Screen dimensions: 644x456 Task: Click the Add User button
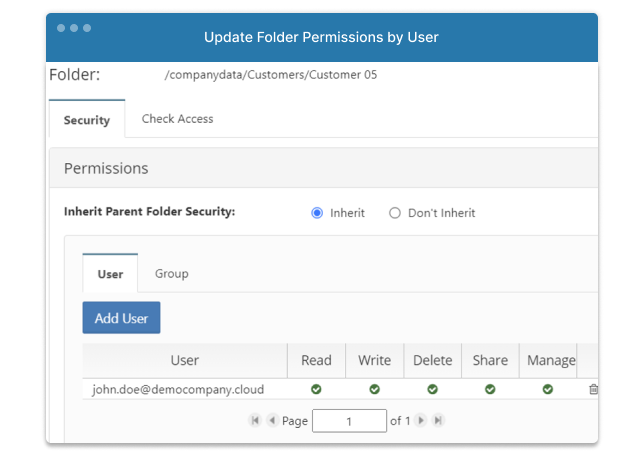pyautogui.click(x=121, y=318)
